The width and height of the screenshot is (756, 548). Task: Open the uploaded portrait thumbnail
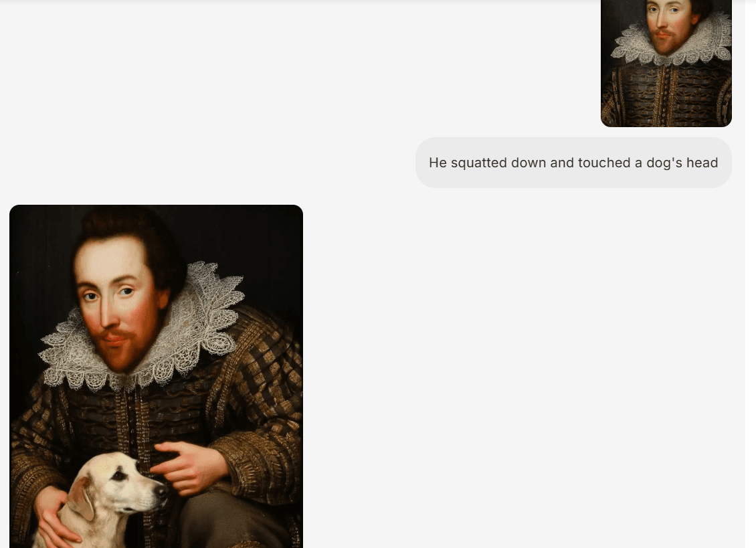pyautogui.click(x=666, y=63)
